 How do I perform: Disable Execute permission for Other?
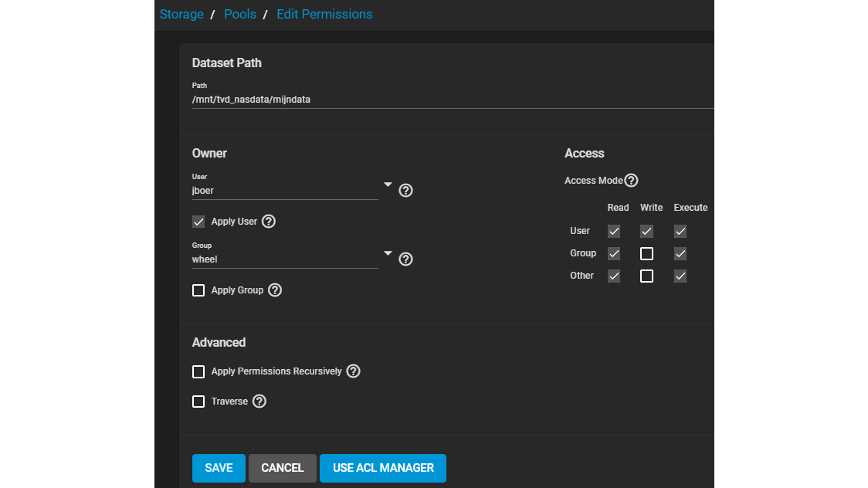(680, 276)
